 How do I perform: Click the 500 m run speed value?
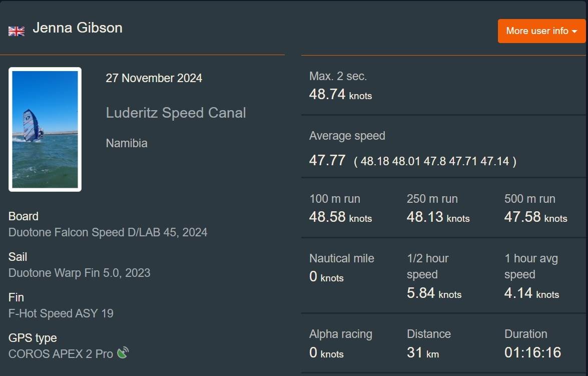coord(535,217)
